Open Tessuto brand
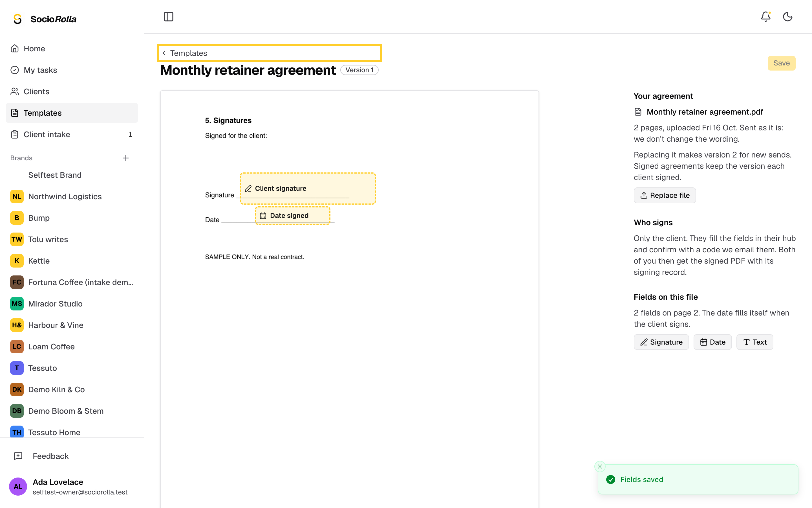Screen dimensions: 812x508 coord(72,368)
